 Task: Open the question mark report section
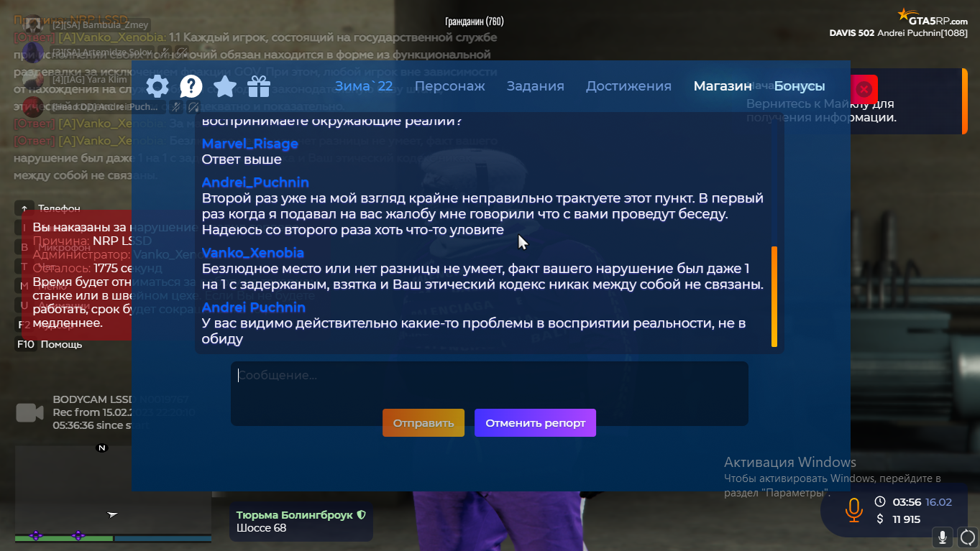[x=191, y=87]
